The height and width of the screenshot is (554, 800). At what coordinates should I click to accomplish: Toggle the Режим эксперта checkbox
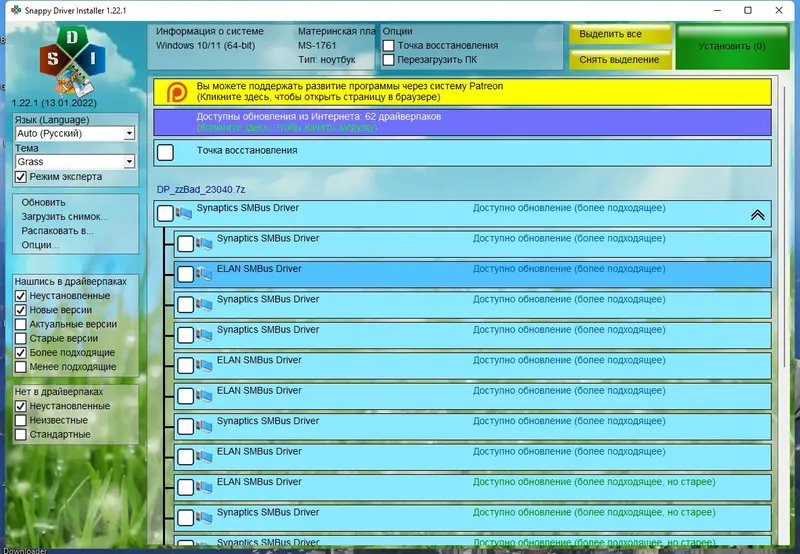click(21, 177)
